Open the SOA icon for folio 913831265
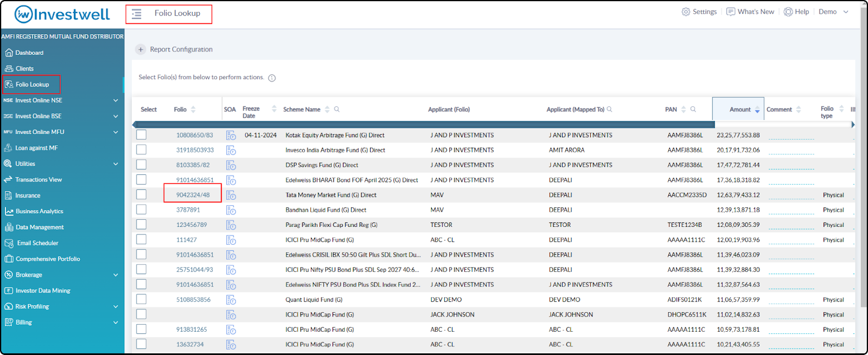This screenshot has width=868, height=355. click(x=231, y=330)
